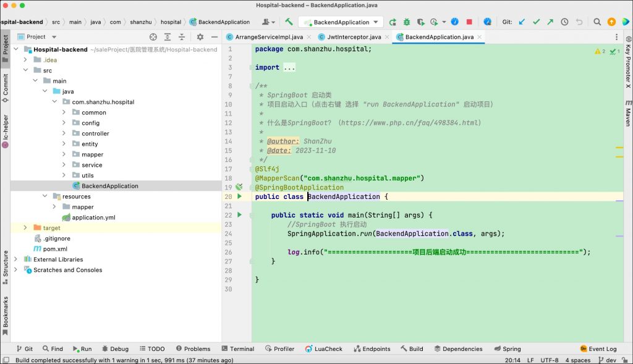Click the Build project hammer icon

(x=289, y=22)
